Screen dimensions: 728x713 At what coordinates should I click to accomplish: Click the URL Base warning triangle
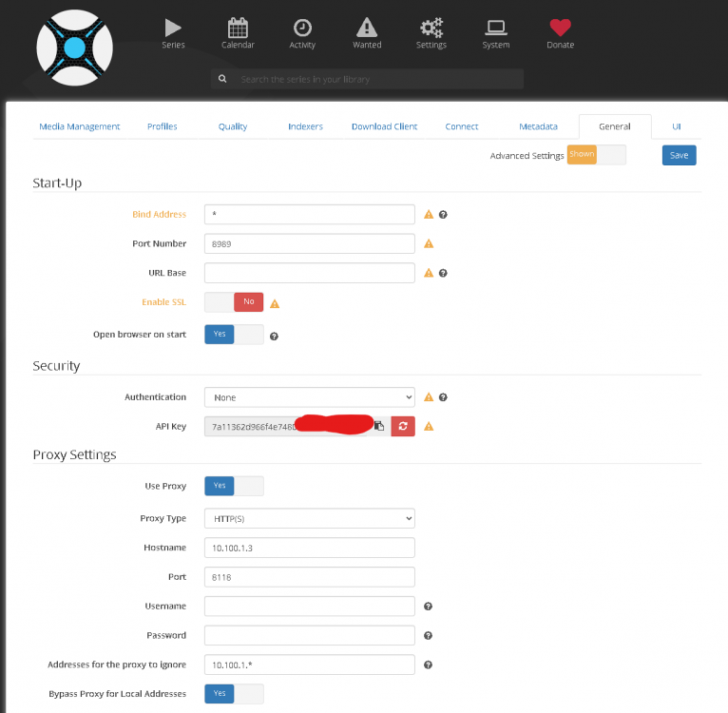click(429, 273)
